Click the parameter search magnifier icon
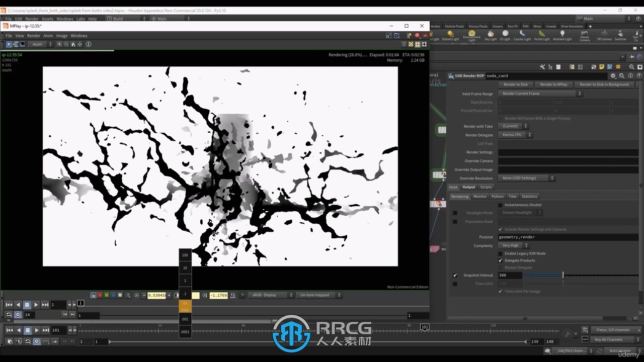Image resolution: width=644 pixels, height=362 pixels. click(622, 76)
